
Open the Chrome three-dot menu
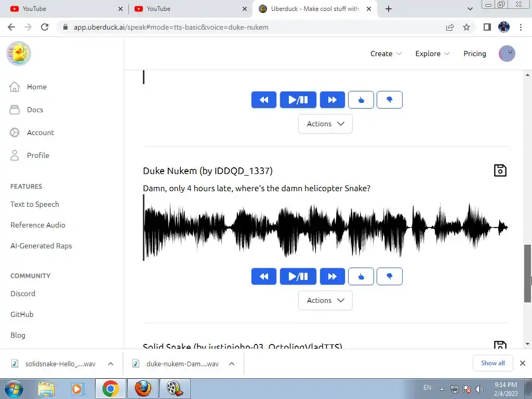pyautogui.click(x=521, y=27)
